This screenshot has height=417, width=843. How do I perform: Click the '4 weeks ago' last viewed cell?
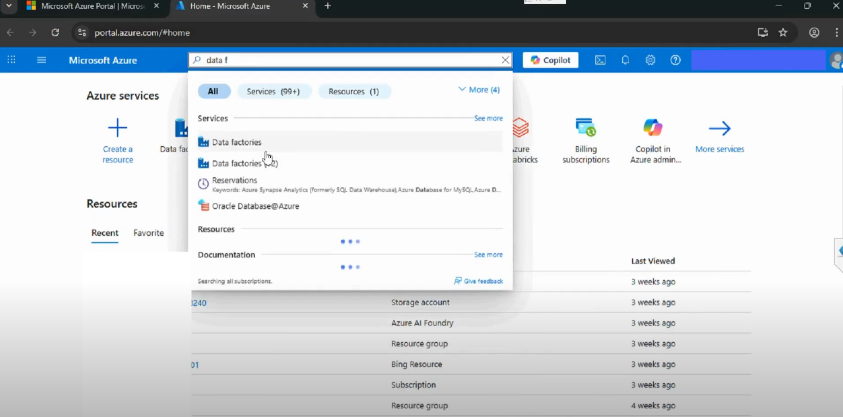point(653,406)
